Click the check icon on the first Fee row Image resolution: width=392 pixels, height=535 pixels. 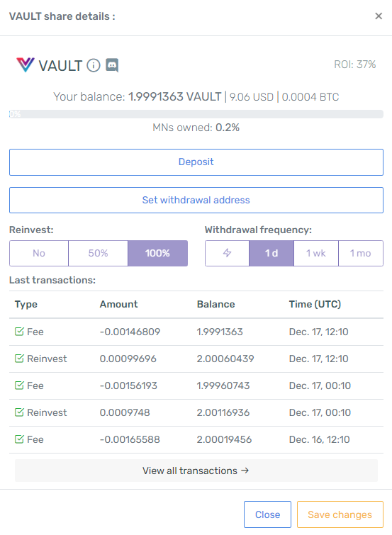[x=19, y=332]
